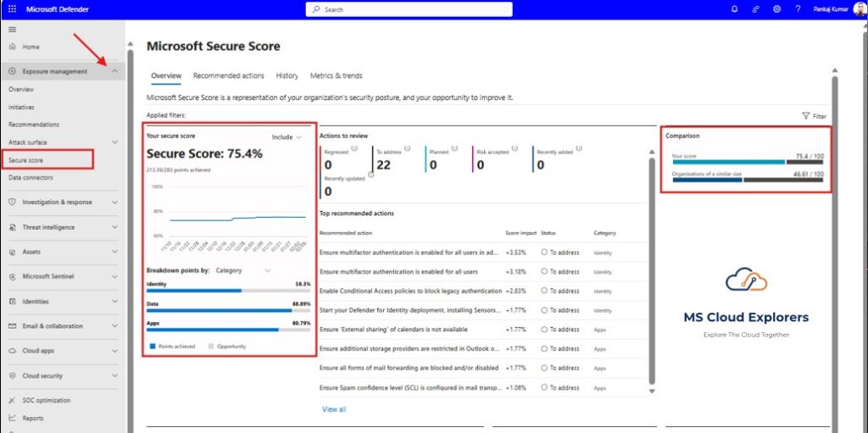
Task: Click the Search input field
Action: pos(409,9)
